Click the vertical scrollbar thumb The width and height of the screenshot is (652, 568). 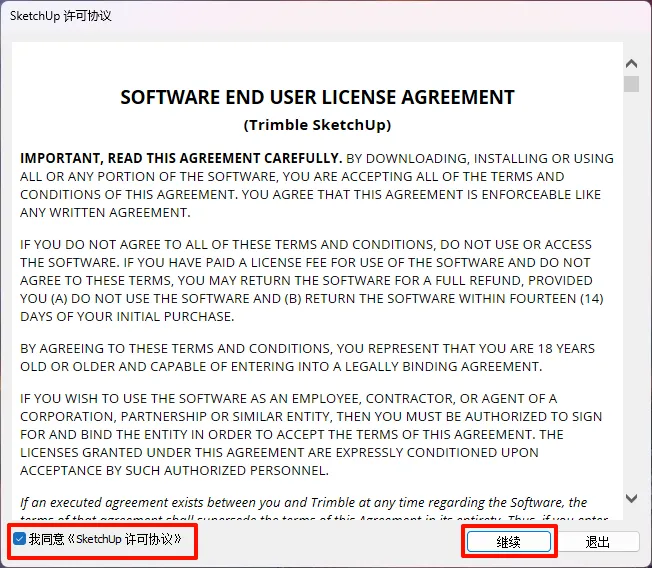coord(631,84)
